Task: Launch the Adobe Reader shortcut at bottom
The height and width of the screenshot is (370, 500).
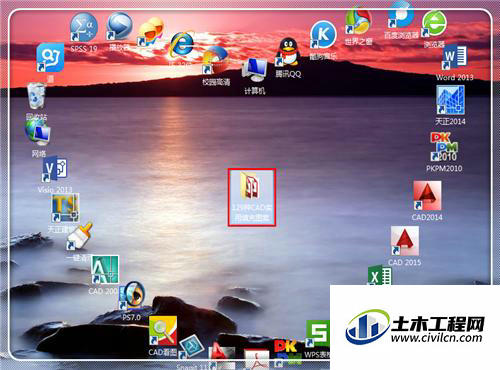Action: click(256, 359)
